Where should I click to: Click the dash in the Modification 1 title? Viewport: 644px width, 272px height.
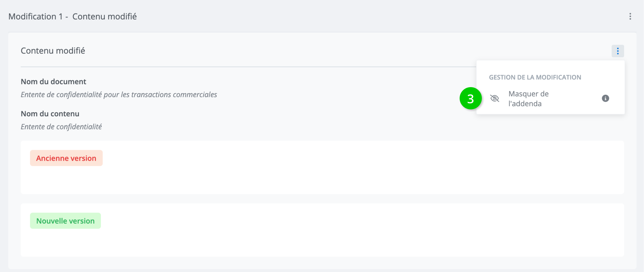coord(67,17)
